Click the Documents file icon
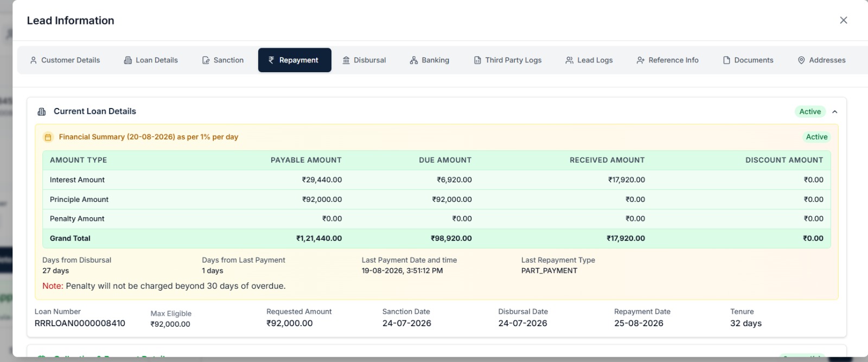Viewport: 868px width, 362px height. coord(726,60)
